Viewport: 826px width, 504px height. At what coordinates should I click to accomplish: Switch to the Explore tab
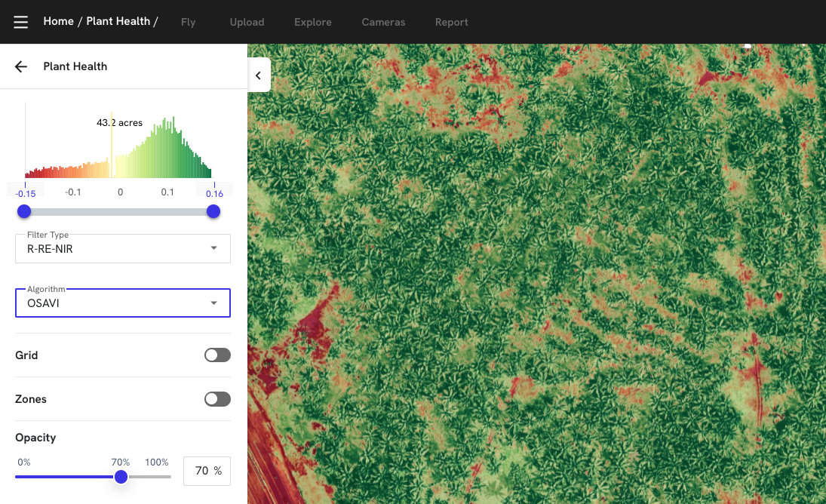tap(313, 22)
